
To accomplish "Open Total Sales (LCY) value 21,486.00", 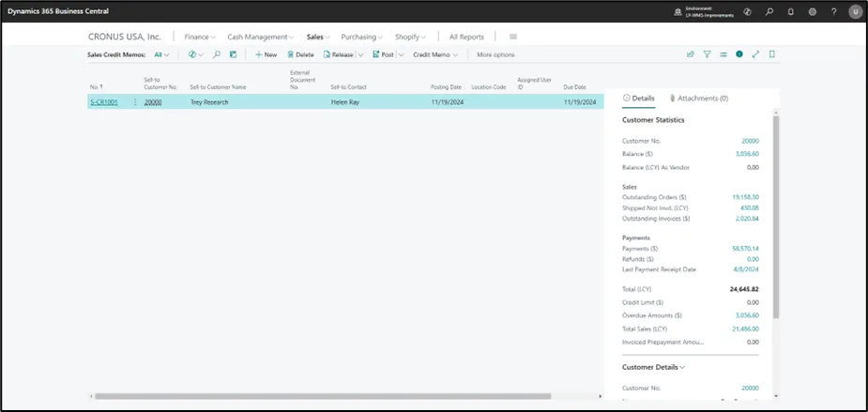I will pos(745,328).
